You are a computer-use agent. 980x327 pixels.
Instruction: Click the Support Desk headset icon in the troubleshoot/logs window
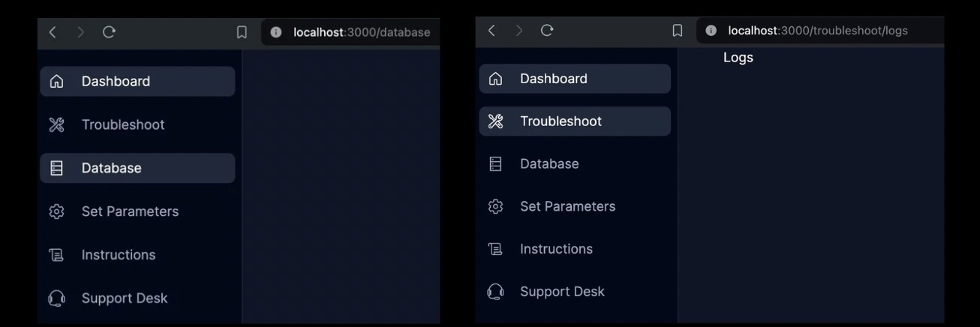pos(495,292)
